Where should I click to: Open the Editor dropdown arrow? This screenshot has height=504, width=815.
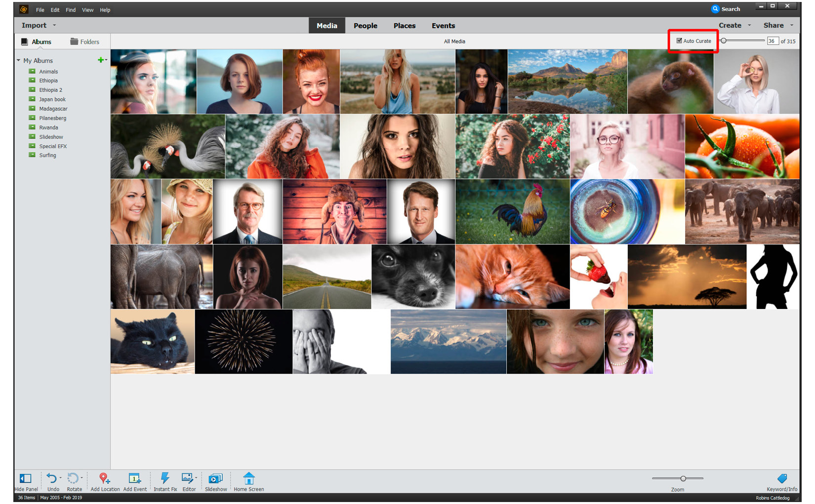click(196, 478)
